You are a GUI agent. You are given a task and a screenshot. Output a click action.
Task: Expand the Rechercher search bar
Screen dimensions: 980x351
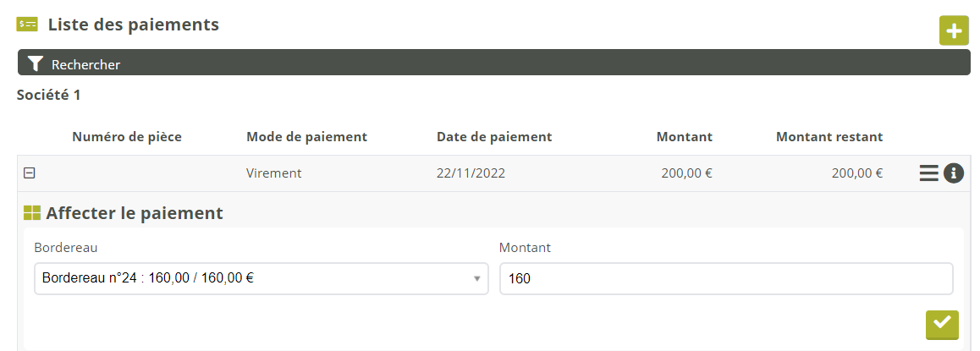tap(493, 63)
